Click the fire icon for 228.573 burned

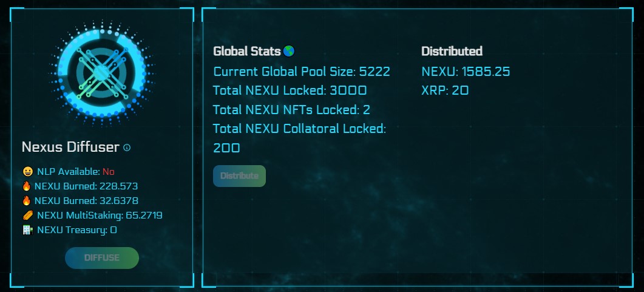(26, 186)
